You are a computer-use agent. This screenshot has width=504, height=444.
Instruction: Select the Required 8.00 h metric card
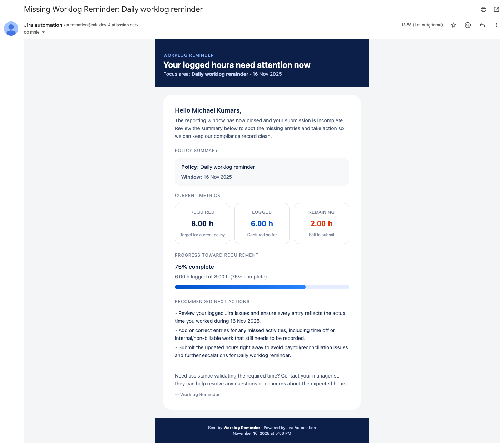click(202, 223)
